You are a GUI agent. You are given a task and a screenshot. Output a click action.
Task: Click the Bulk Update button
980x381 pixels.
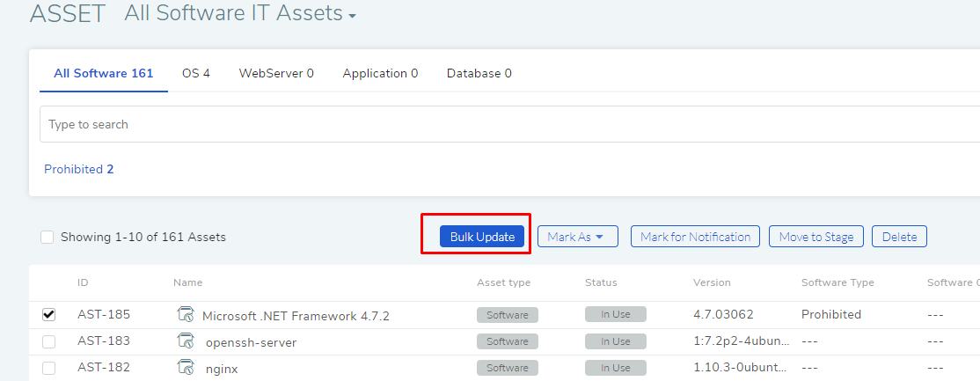click(482, 237)
